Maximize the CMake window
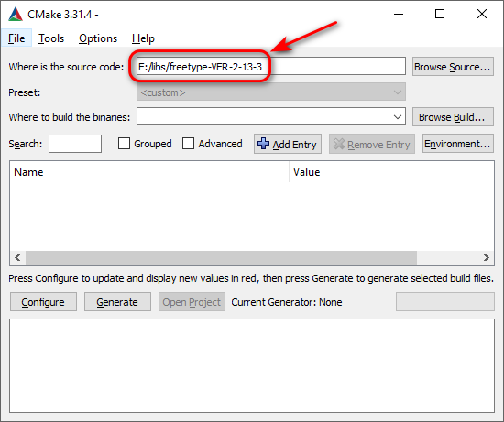This screenshot has height=422, width=504. pyautogui.click(x=440, y=14)
